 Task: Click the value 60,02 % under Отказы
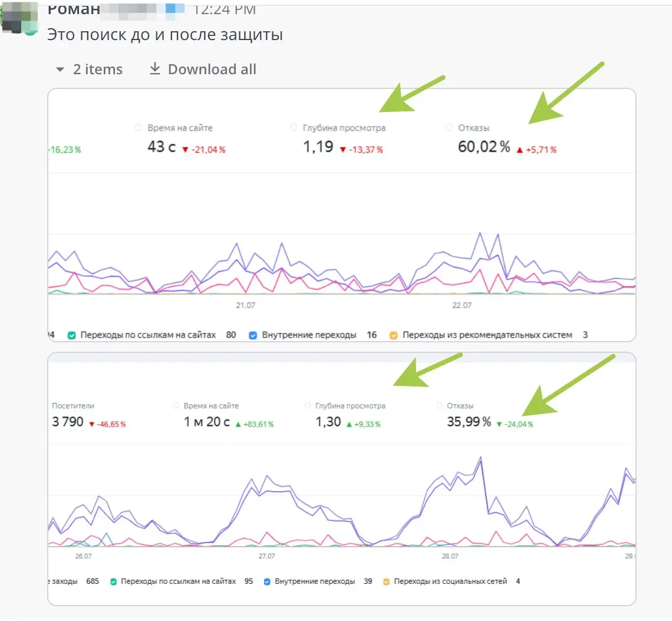(x=484, y=147)
